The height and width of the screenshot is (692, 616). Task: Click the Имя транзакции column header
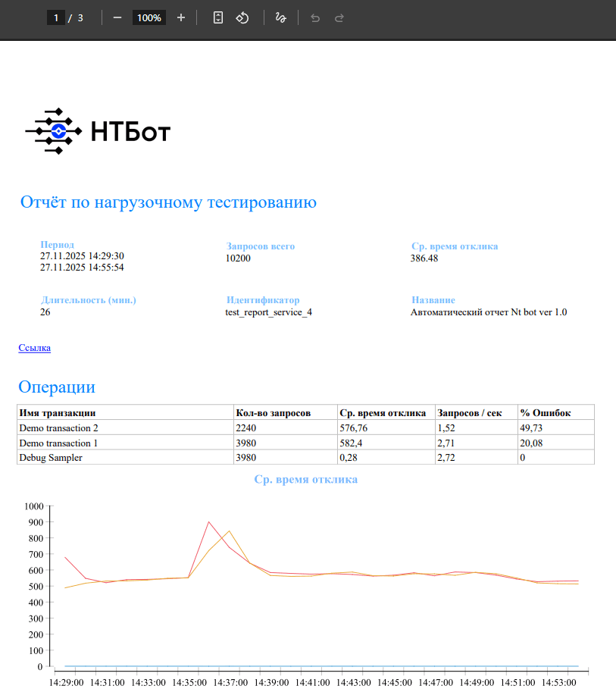[x=58, y=412]
